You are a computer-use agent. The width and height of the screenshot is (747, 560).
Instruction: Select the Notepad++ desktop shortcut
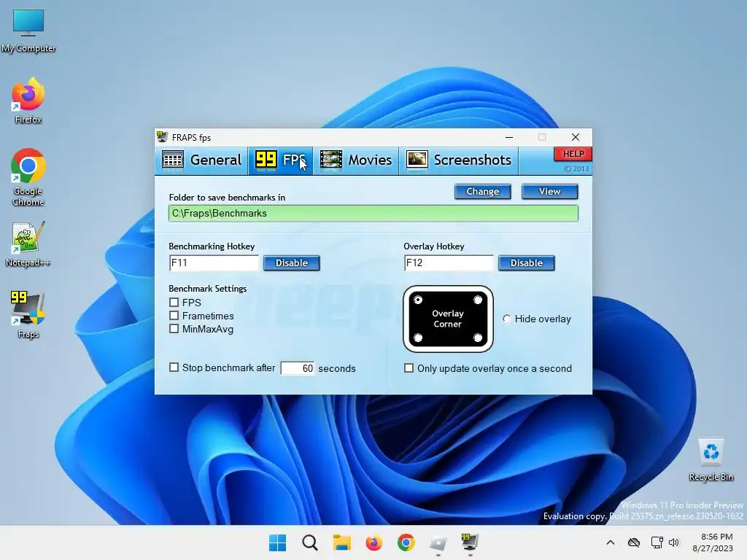(x=28, y=244)
